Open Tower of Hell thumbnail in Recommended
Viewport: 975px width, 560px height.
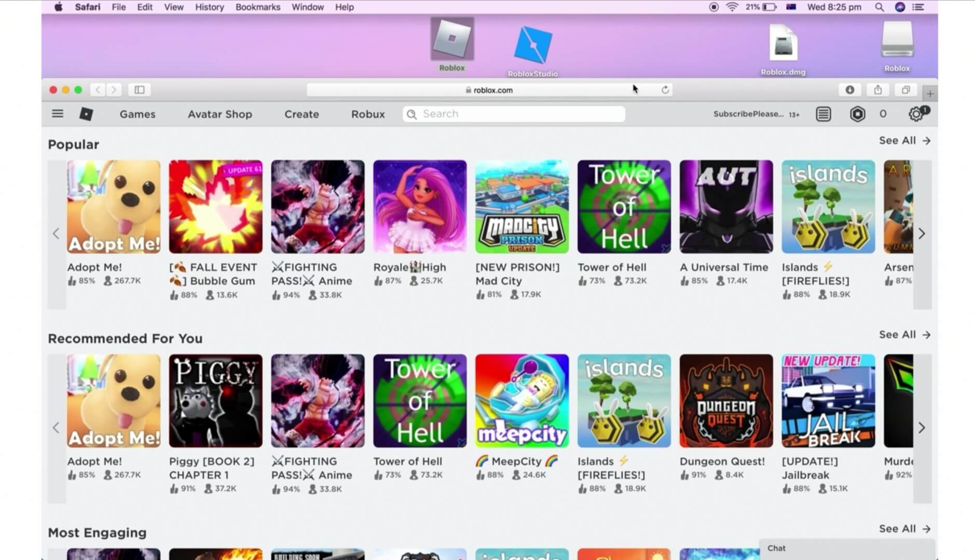click(x=420, y=401)
